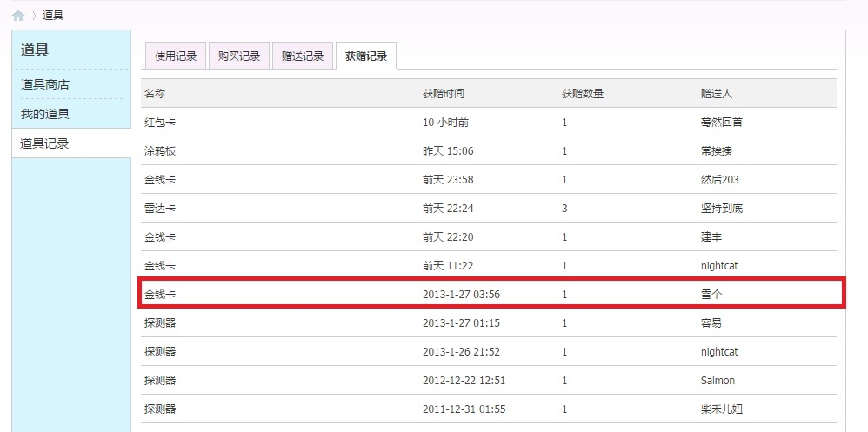Open sender profile 常挨揍

[x=716, y=151]
